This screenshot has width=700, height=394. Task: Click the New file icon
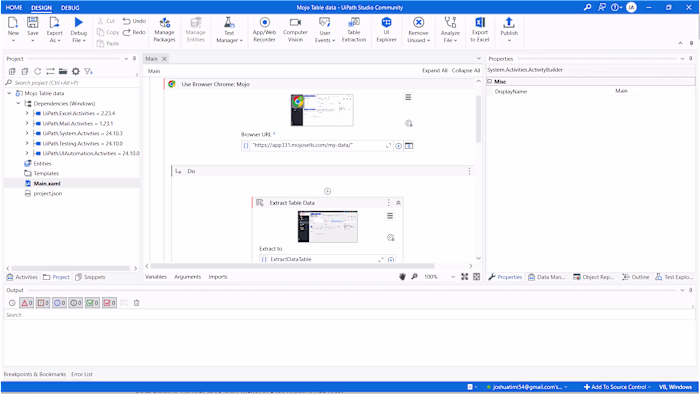pos(13,23)
